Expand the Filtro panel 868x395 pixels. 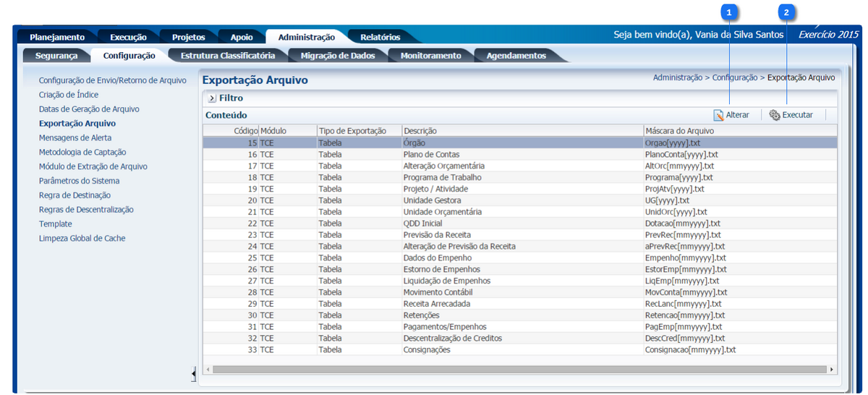click(212, 98)
